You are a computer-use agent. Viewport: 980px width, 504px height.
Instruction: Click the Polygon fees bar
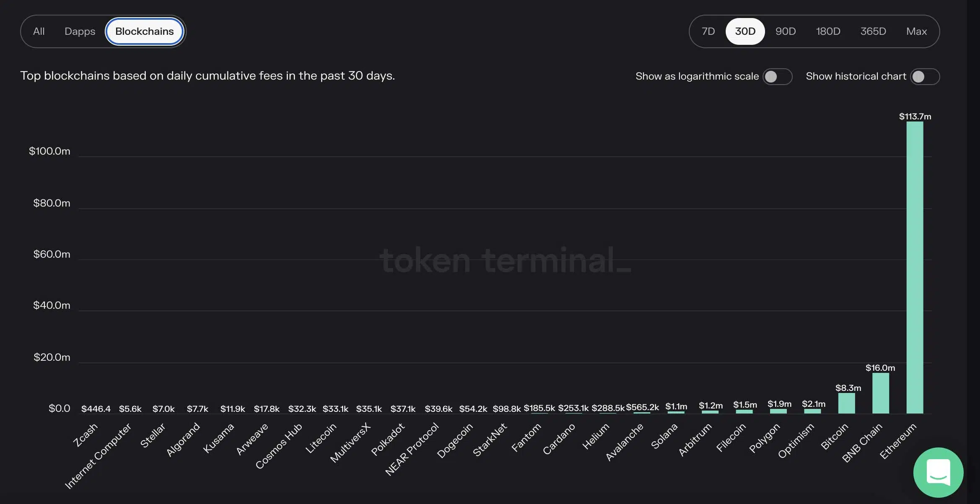(x=779, y=411)
